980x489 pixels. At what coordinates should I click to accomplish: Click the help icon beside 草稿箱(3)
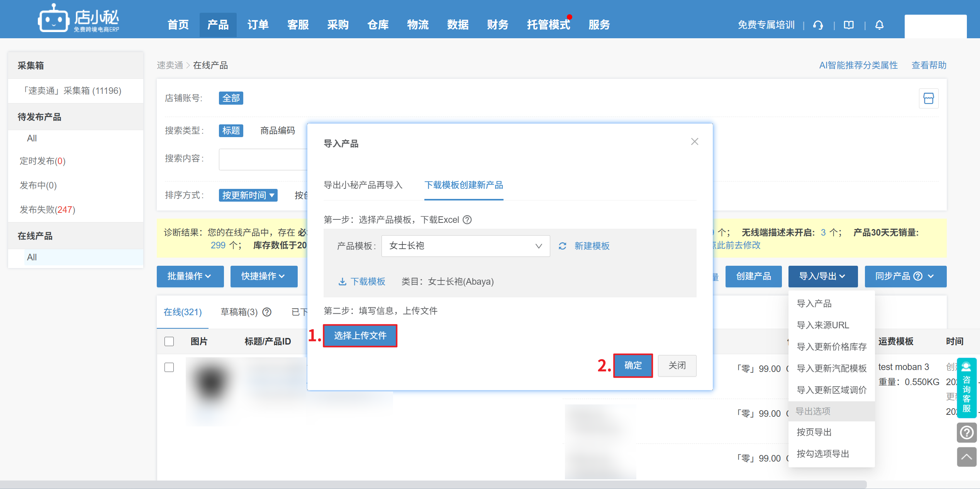click(x=267, y=312)
